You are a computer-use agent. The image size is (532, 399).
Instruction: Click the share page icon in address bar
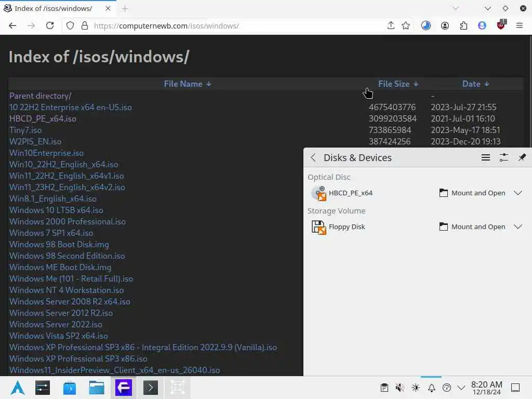pos(391,25)
